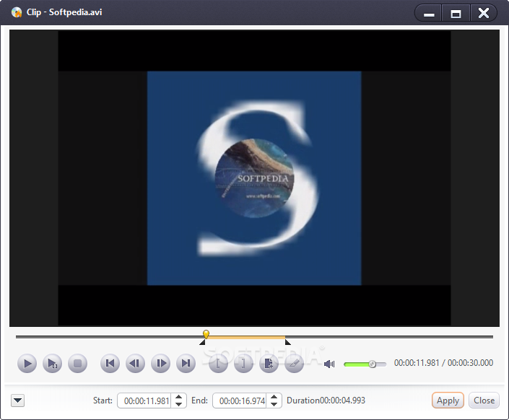Image resolution: width=509 pixels, height=420 pixels.
Task: Maximize the Clip window
Action: point(456,13)
